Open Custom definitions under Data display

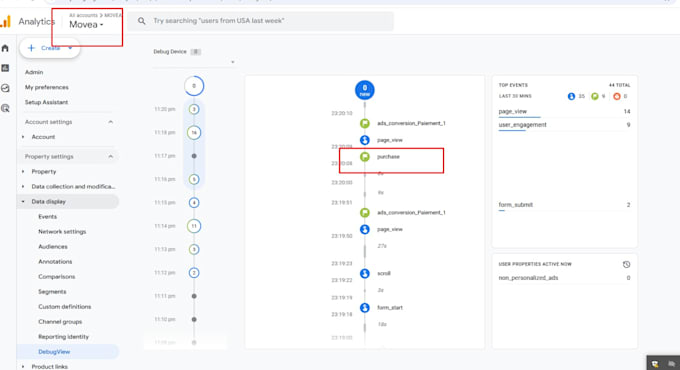tap(65, 307)
